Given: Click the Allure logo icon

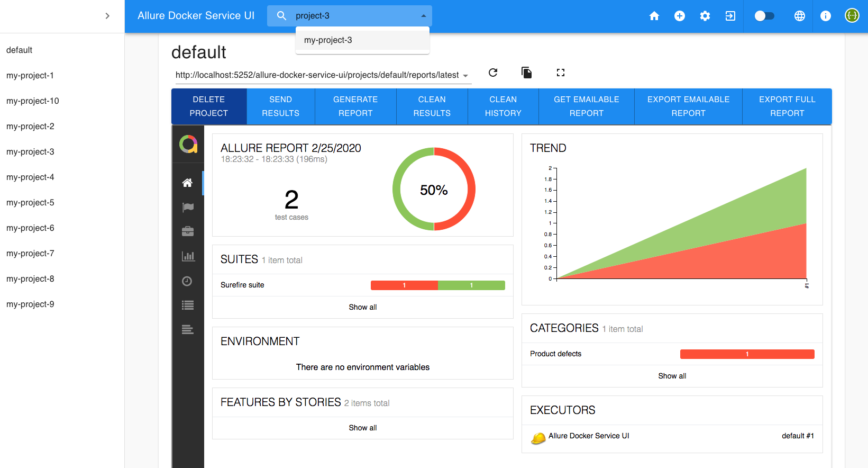Looking at the screenshot, I should [x=188, y=144].
